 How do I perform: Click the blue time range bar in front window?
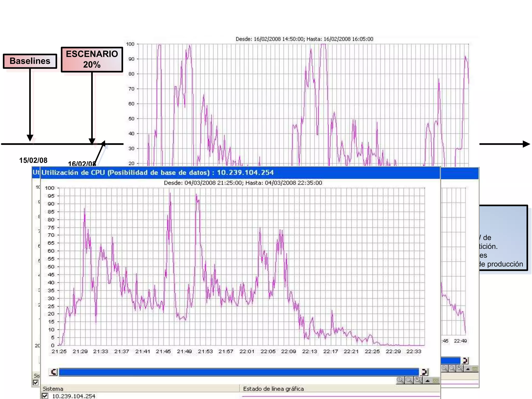coord(239,372)
